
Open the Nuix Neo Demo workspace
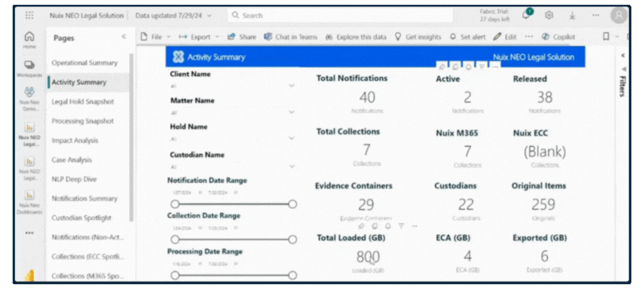point(30,99)
